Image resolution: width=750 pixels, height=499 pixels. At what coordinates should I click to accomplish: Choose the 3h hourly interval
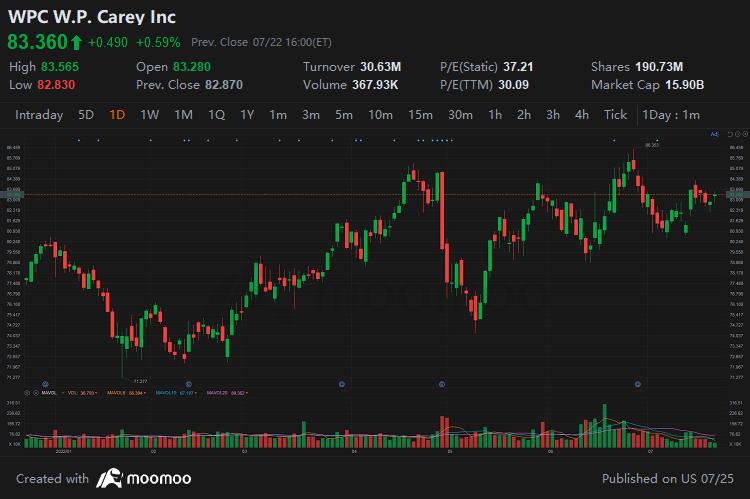553,115
